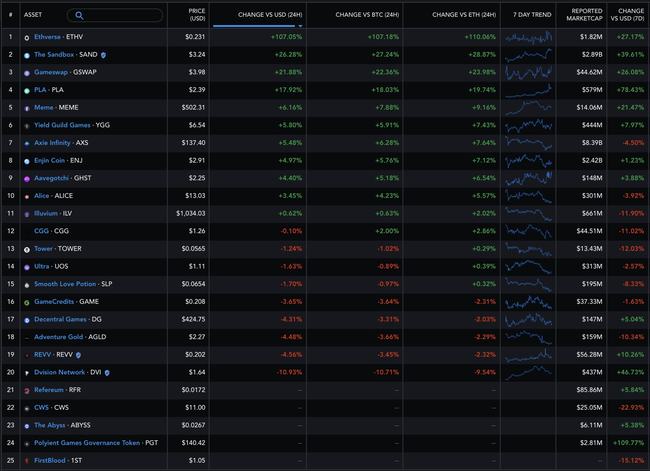Click The Sandbox coin icon

click(27, 55)
